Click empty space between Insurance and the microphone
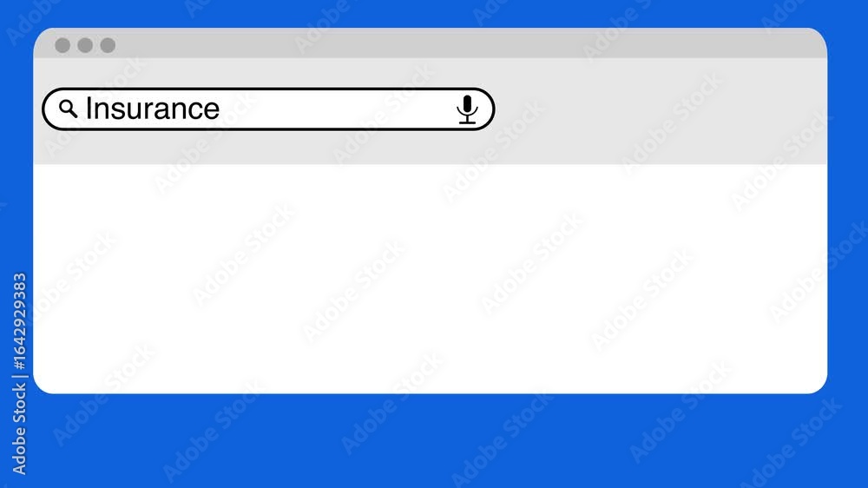868x488 pixels. coord(338,109)
